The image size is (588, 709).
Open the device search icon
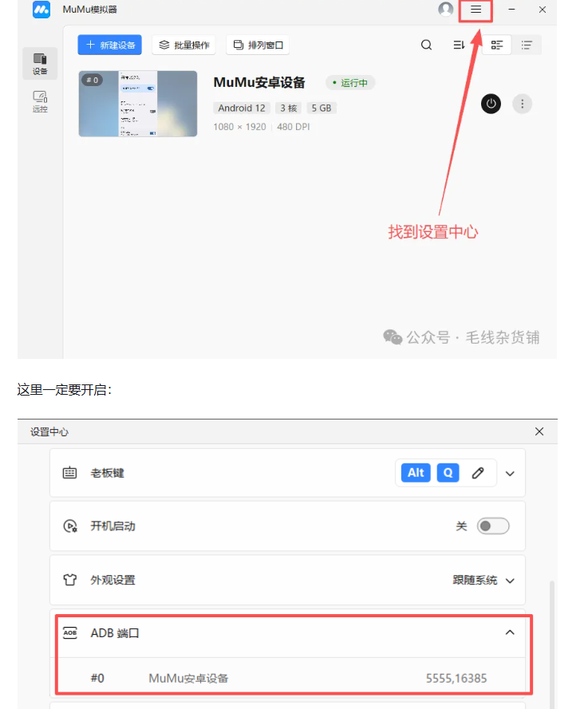(426, 45)
